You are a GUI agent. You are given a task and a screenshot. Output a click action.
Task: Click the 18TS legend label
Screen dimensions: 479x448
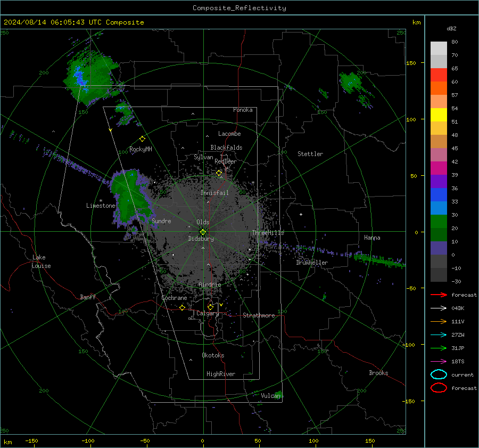coord(458,362)
